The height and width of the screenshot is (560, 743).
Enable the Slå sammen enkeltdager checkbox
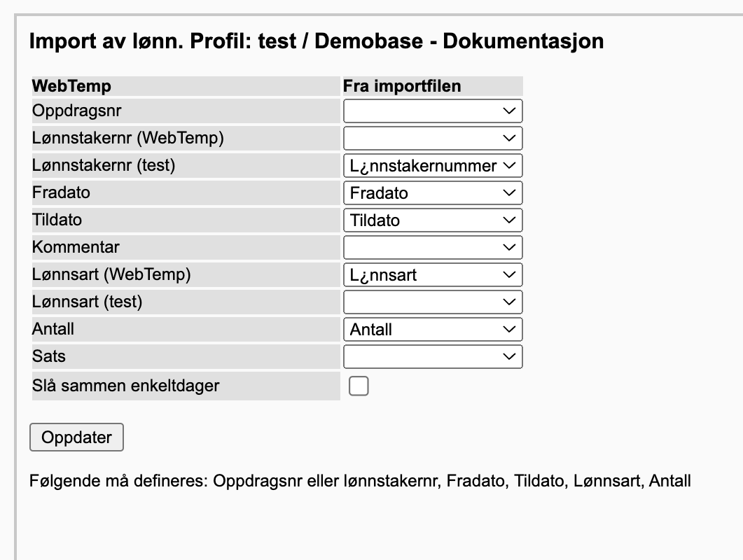tap(359, 386)
